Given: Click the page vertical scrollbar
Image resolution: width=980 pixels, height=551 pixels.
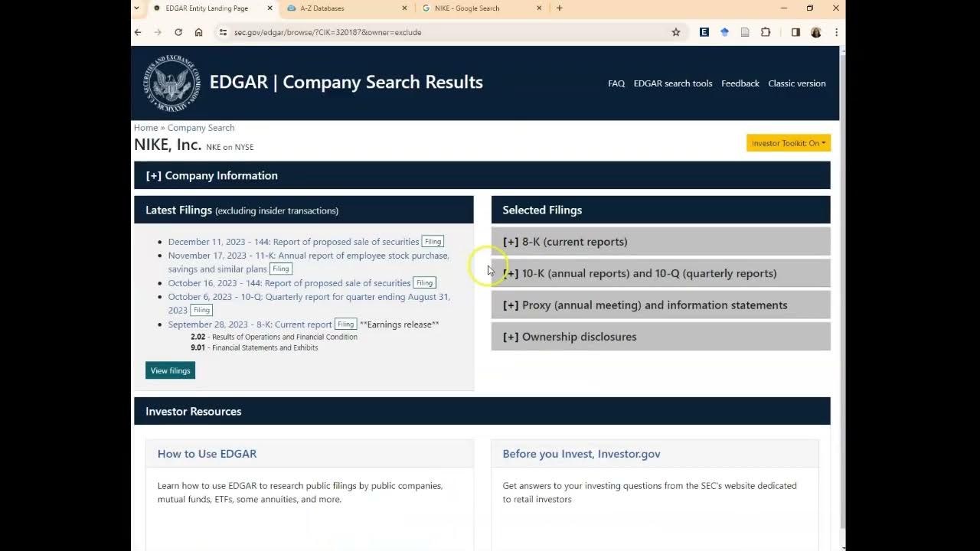Looking at the screenshot, I should 842,291.
